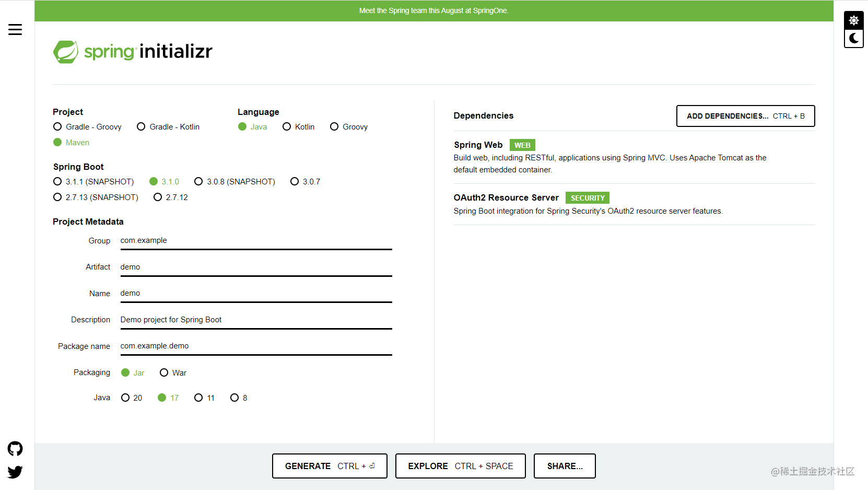Open the SpringOne announcement banner
Screen dimensions: 868x490
(433, 11)
